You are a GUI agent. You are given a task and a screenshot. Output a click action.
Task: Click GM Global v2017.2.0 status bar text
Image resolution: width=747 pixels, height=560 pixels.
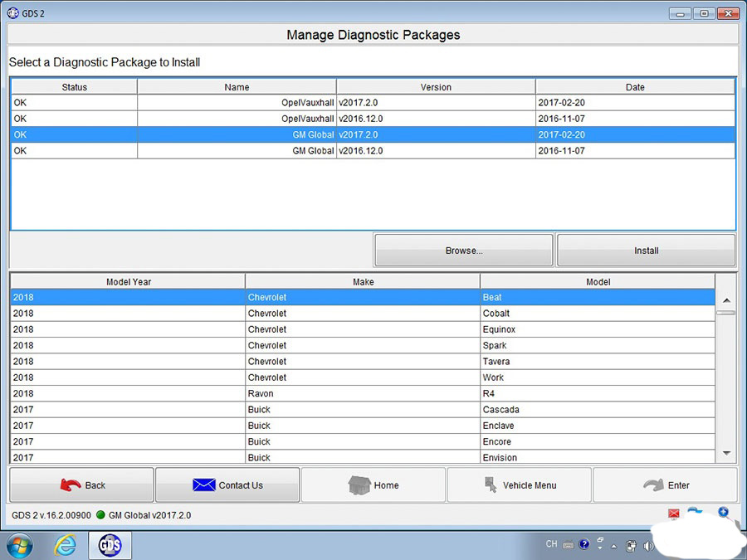pos(149,515)
